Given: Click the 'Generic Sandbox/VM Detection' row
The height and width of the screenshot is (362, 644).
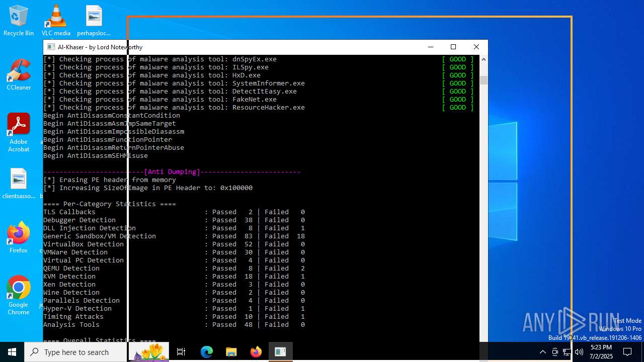Looking at the screenshot, I should click(174, 236).
